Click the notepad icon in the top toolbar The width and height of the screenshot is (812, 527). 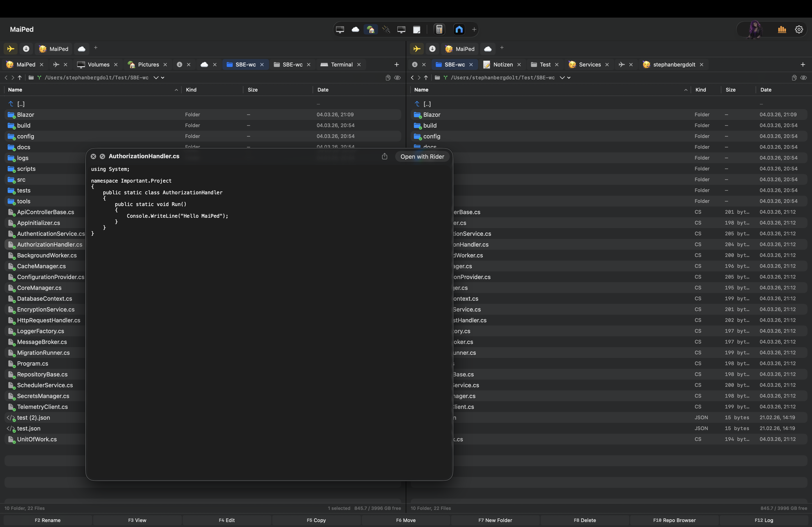click(417, 29)
